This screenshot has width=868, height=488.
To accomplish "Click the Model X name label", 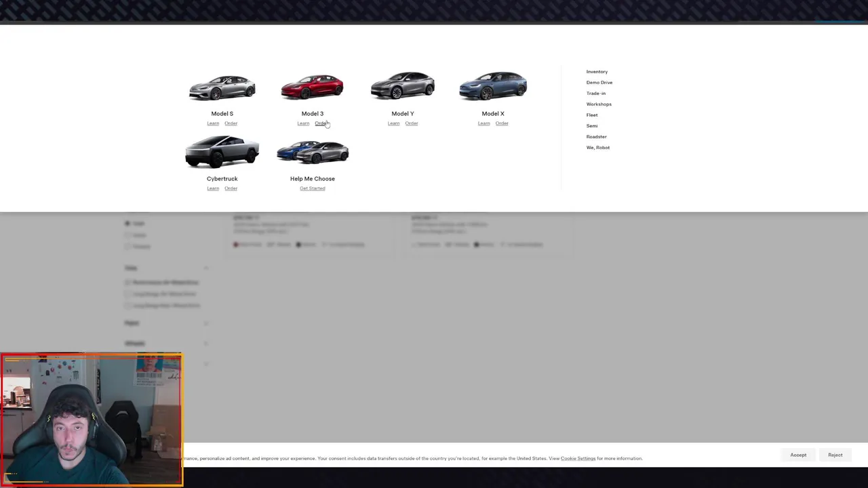I will 493,114.
